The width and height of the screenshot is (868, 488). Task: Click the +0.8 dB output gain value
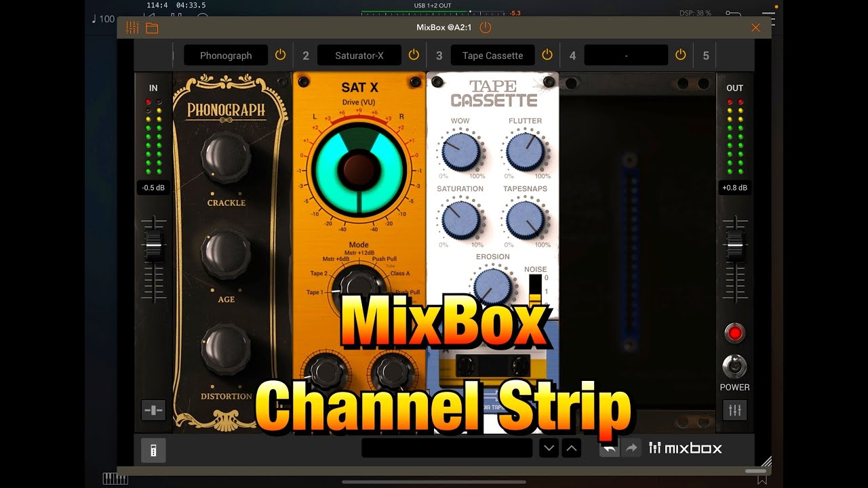coord(736,188)
